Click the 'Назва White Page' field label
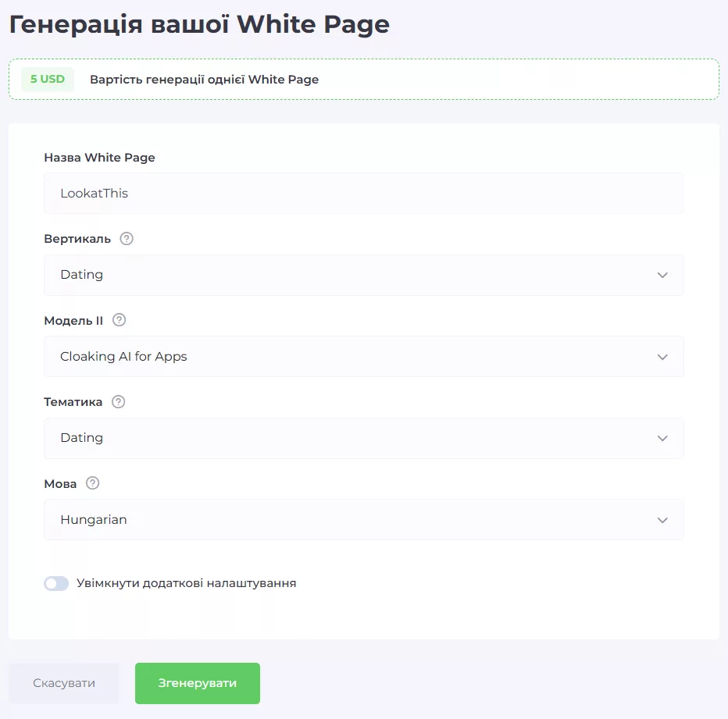 [99, 158]
